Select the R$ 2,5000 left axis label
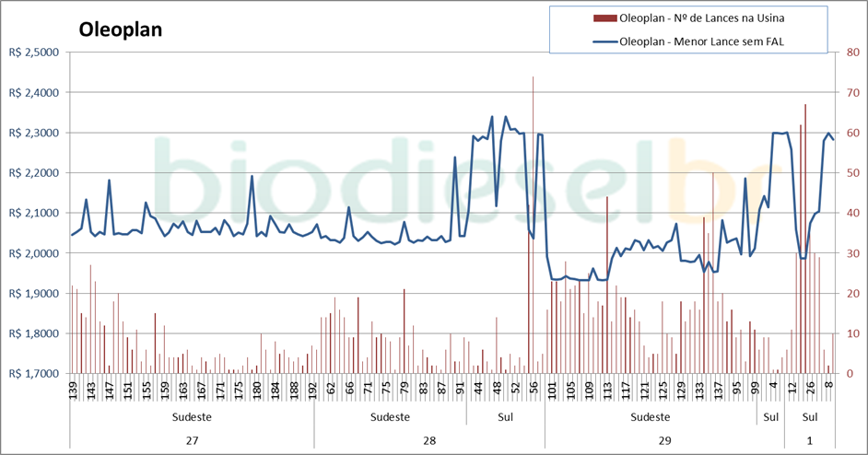This screenshot has width=868, height=455. (33, 52)
